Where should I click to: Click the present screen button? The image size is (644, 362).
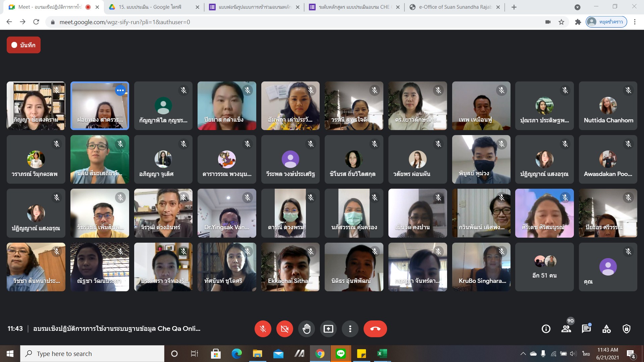coord(328,329)
